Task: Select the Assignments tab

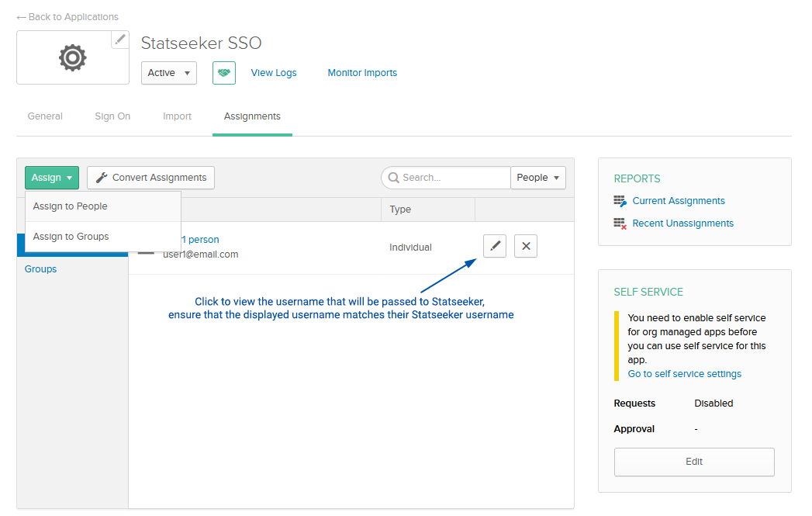Action: (252, 116)
